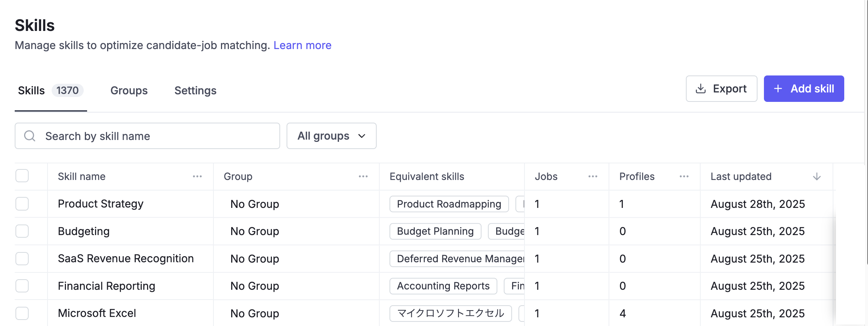Screen dimensions: 868x326
Task: Select the Budgeting row checkbox
Action: point(22,231)
